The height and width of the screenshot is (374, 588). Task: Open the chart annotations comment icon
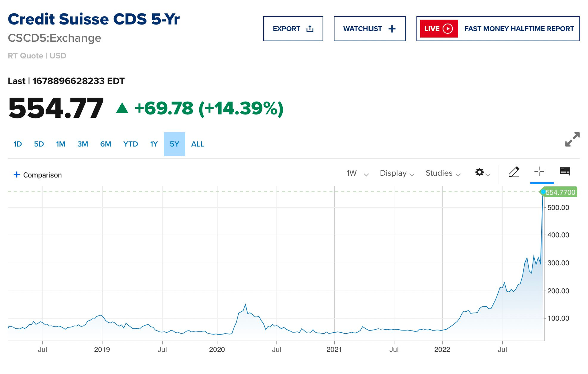565,171
